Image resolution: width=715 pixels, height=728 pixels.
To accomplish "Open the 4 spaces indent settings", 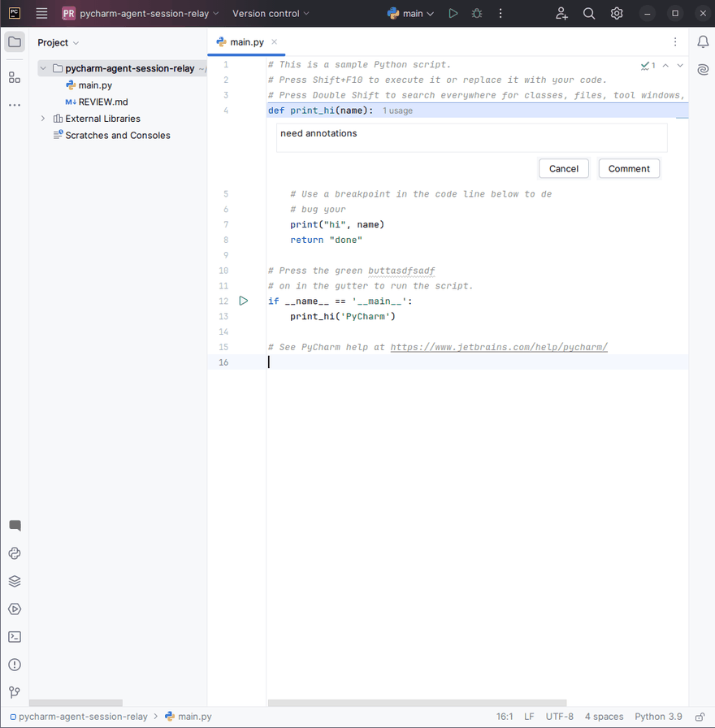I will (604, 717).
